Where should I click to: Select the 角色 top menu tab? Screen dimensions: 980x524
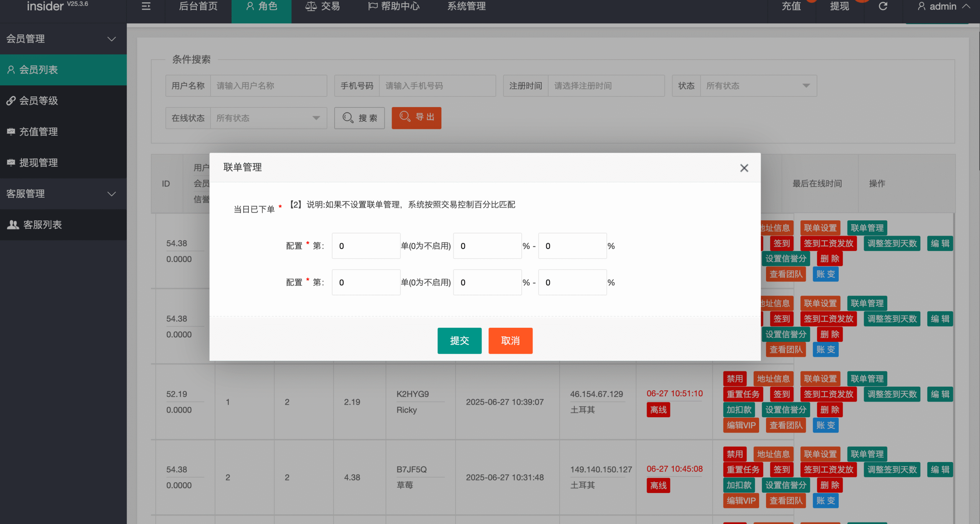click(x=261, y=7)
